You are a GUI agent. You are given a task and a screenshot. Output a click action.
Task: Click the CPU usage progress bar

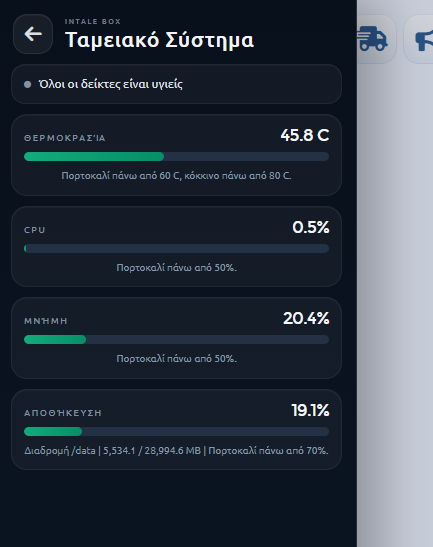176,248
